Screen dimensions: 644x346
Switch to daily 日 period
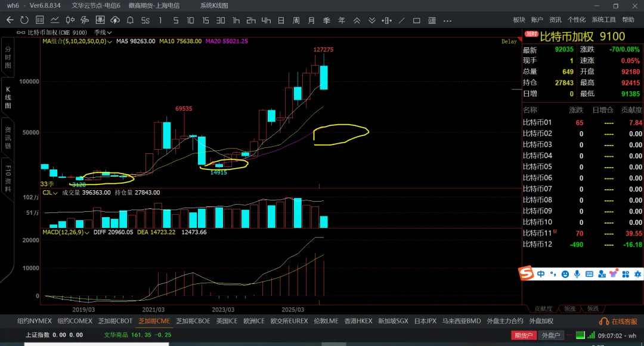(x=281, y=20)
